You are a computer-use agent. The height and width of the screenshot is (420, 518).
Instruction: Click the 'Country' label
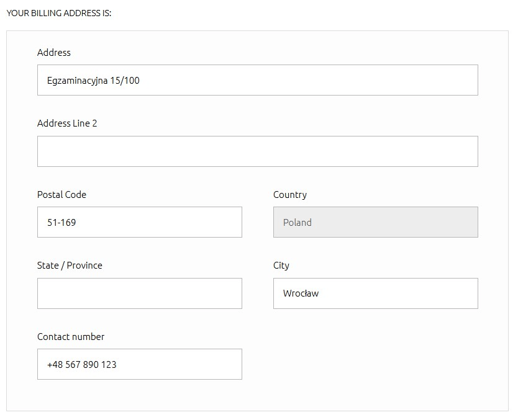click(x=290, y=195)
